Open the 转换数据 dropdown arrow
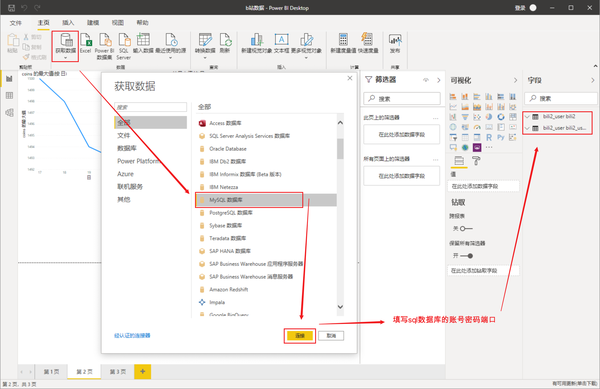Viewport: 600px width, 389px height. pyautogui.click(x=205, y=58)
